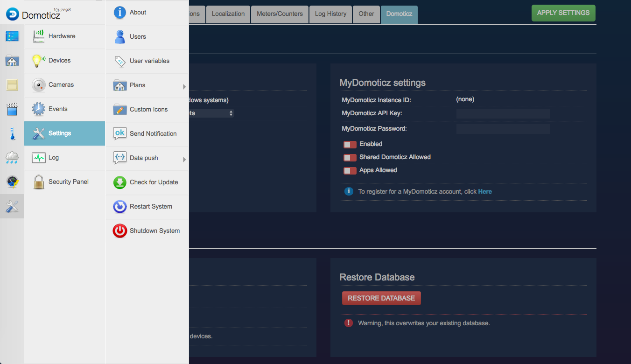Select the highlighted Settings menu entry
The height and width of the screenshot is (364, 631).
[x=64, y=133]
